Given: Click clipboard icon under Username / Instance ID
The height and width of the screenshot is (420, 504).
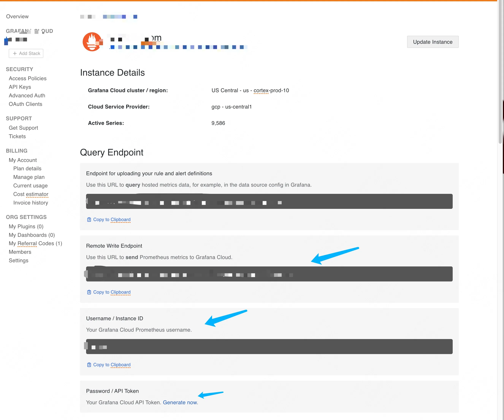Looking at the screenshot, I should [89, 365].
